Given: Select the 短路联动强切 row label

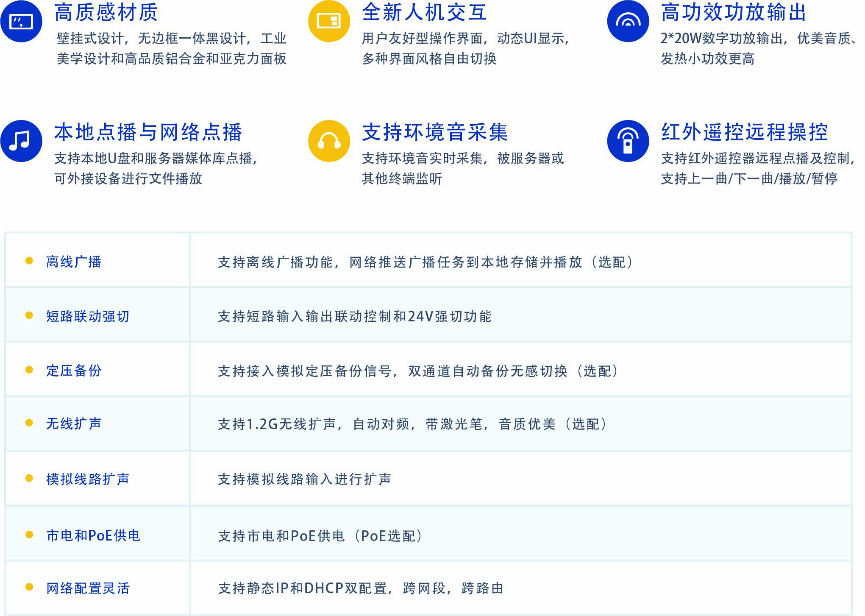Looking at the screenshot, I should (x=87, y=316).
